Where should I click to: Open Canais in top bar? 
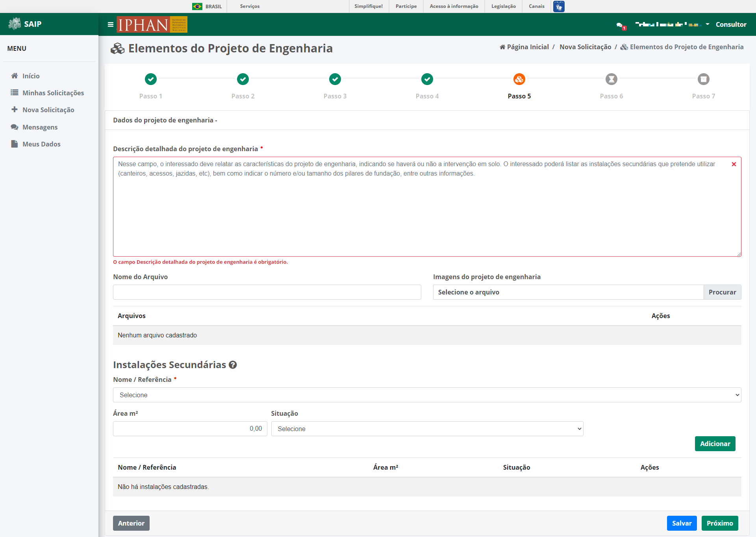pyautogui.click(x=536, y=6)
